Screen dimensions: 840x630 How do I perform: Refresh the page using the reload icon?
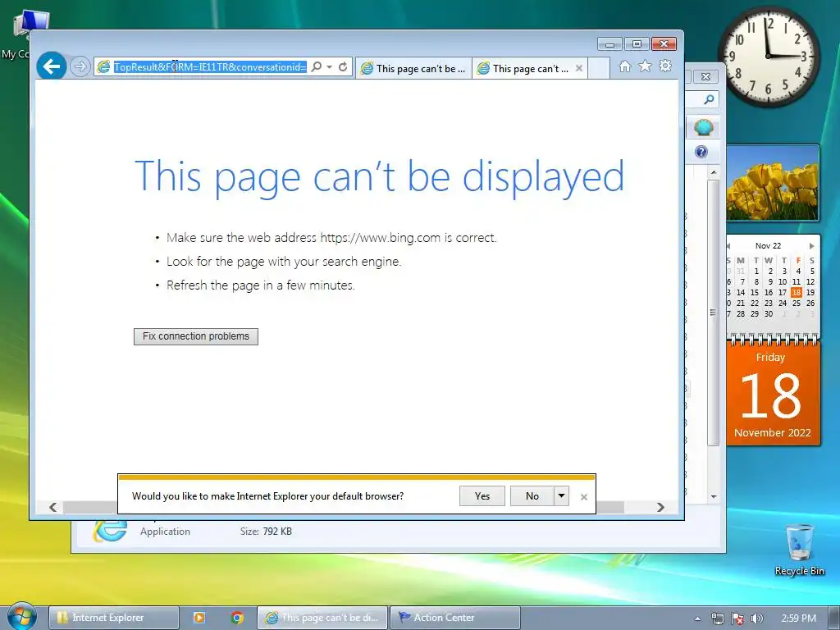[343, 67]
